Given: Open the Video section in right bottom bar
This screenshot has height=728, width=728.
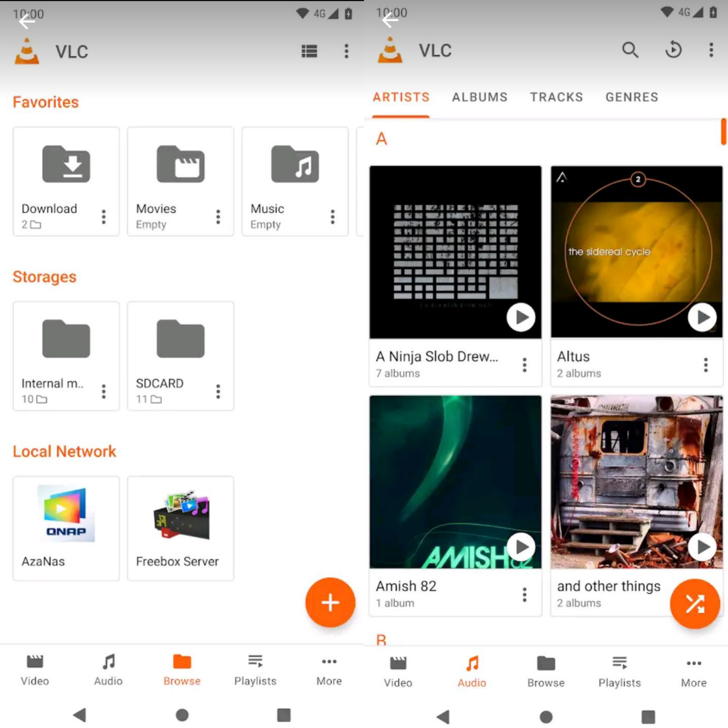Looking at the screenshot, I should (x=398, y=671).
